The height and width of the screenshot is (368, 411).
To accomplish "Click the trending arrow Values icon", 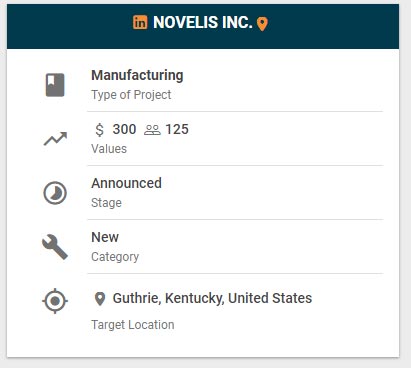I will pyautogui.click(x=55, y=139).
